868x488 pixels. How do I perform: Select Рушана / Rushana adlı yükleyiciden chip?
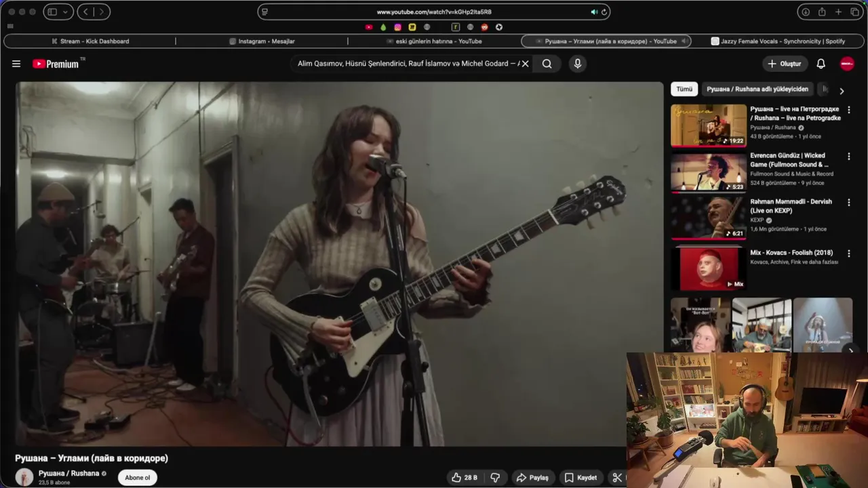click(757, 89)
